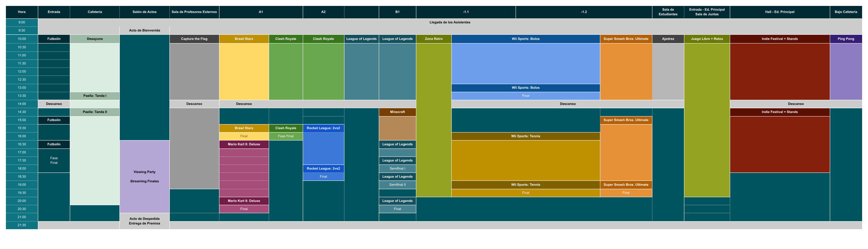Click the Paella: Tanda I cell
Screen dimensions: 868x249
[95, 96]
